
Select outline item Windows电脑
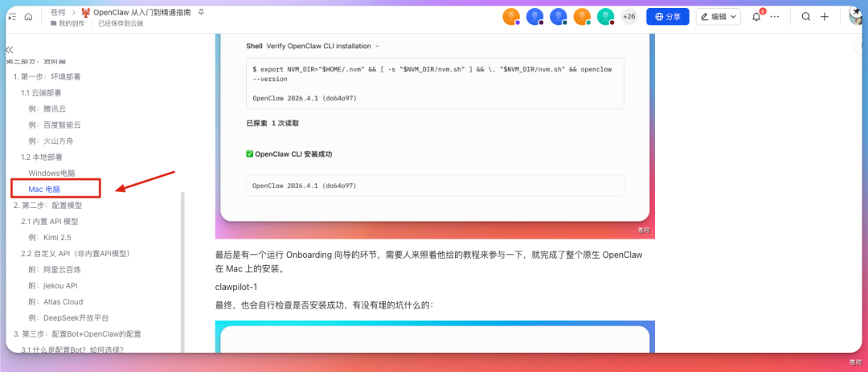click(51, 173)
